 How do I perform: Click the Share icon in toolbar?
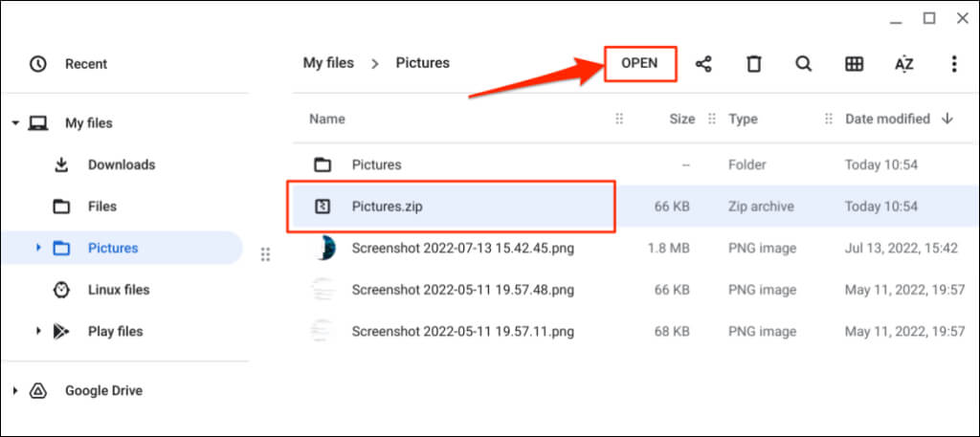(703, 64)
